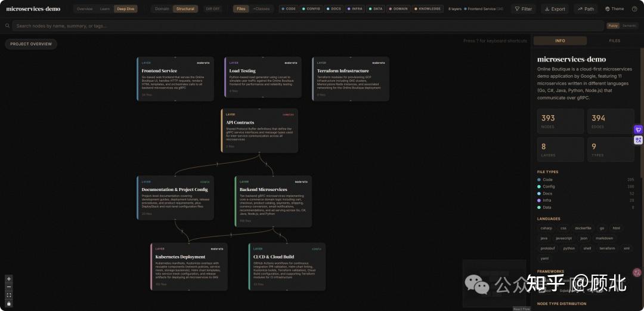The height and width of the screenshot is (311, 644).
Task: Switch to the FILES tab
Action: (x=614, y=41)
